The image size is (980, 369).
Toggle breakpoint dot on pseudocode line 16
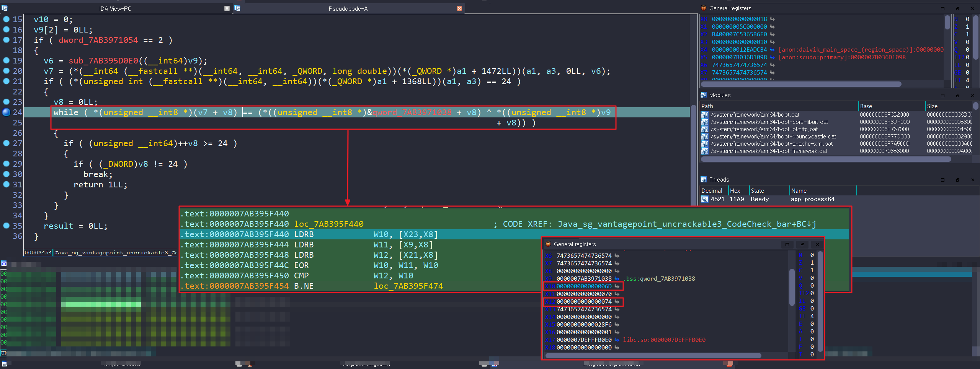(6, 29)
